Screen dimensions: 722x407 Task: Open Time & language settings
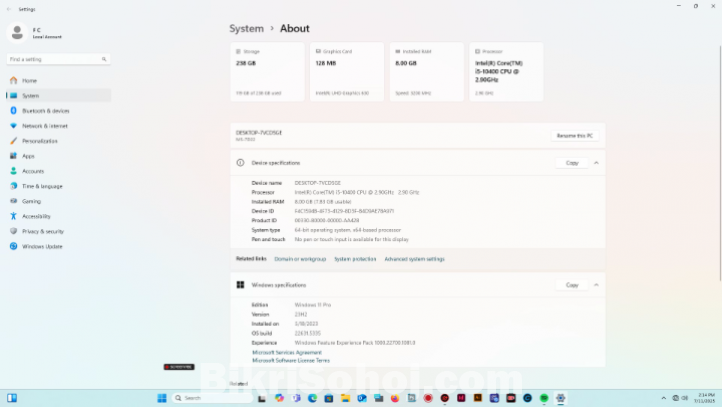(42, 186)
